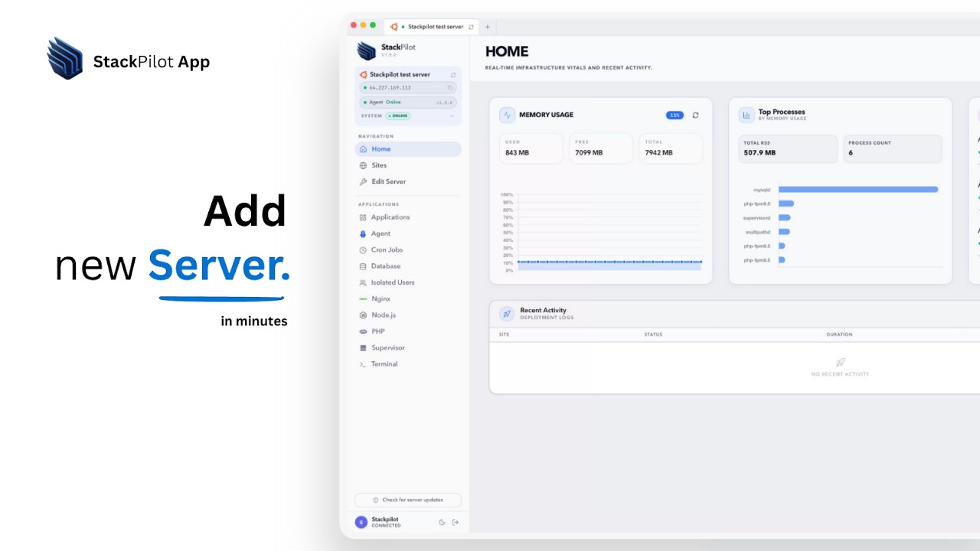
Task: Click the Total 7942 MB box
Action: (671, 148)
